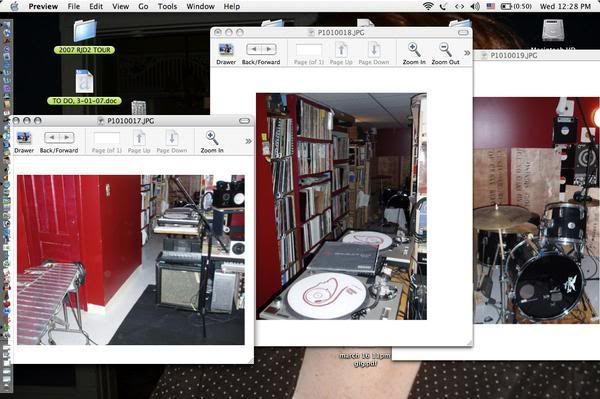
Task: Click the page number field in P1010018.JPG
Action: 309,50
